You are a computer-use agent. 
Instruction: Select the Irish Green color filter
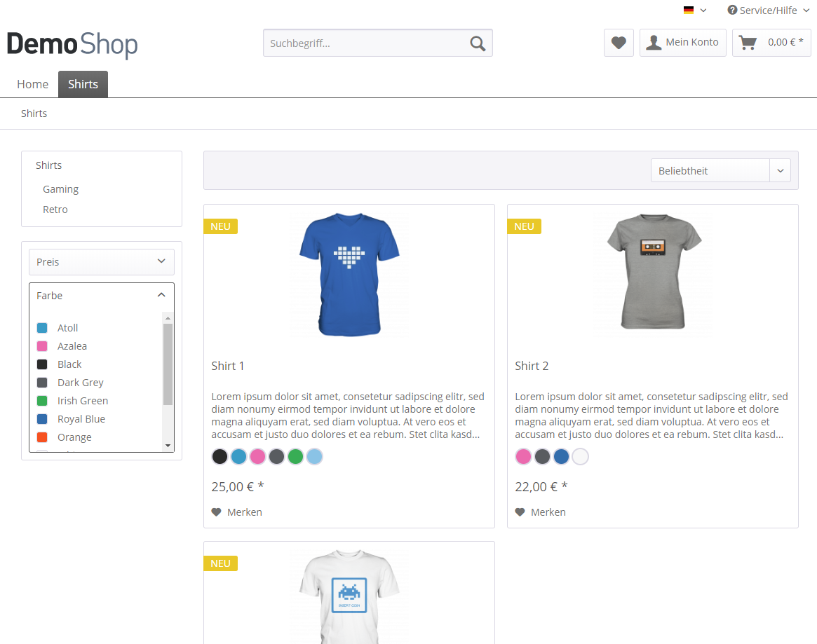click(x=42, y=401)
